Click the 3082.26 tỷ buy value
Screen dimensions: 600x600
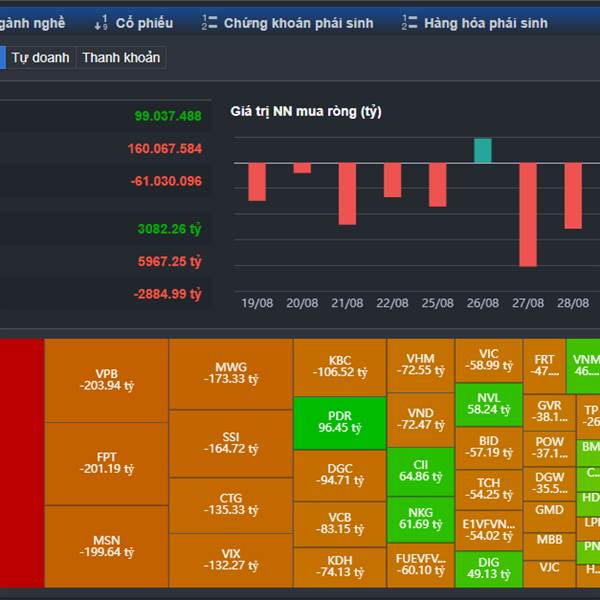pos(169,229)
